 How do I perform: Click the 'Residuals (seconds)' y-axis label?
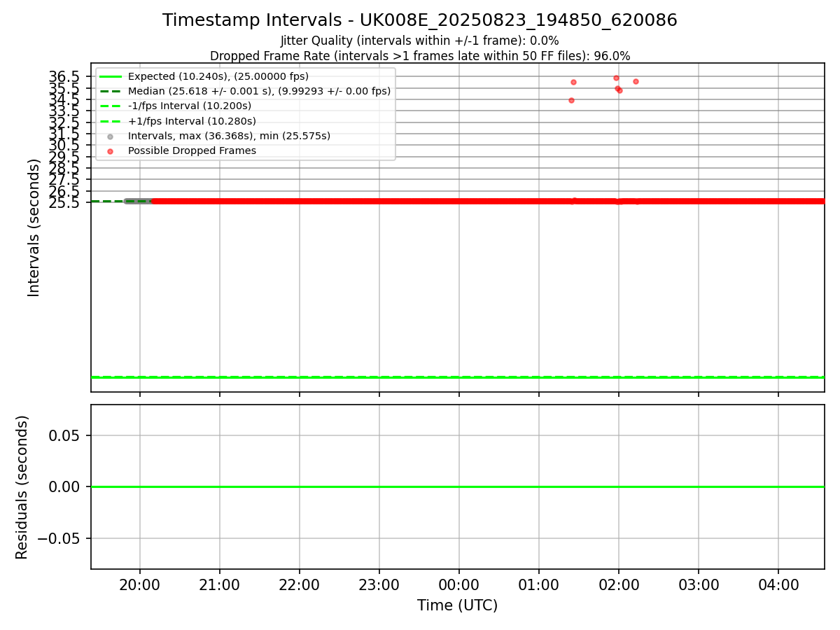(x=22, y=487)
